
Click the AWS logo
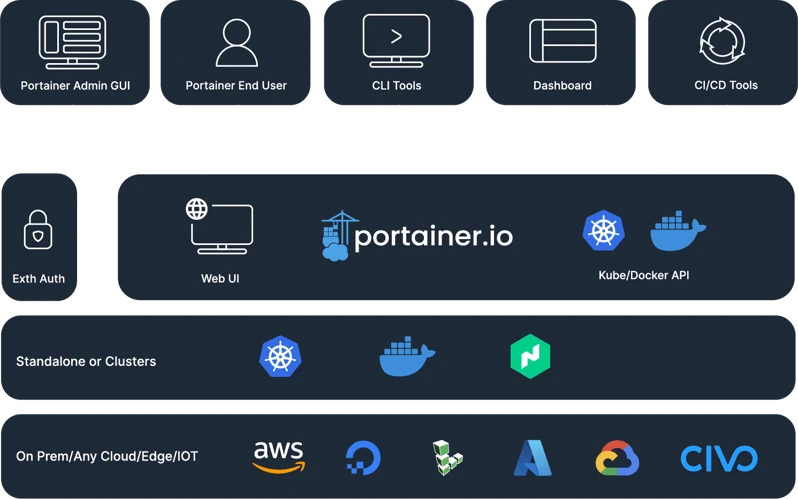[279, 457]
